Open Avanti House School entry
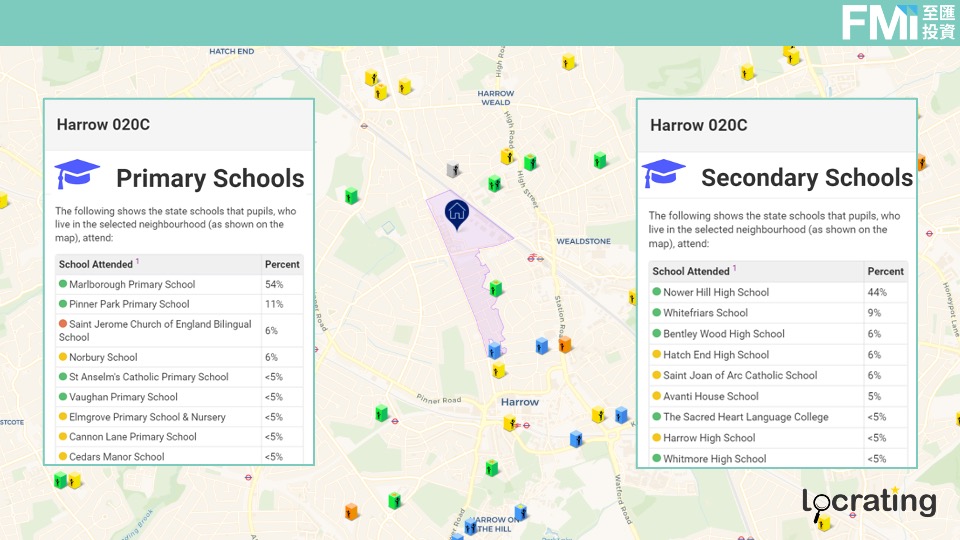The image size is (960, 540). 711,396
